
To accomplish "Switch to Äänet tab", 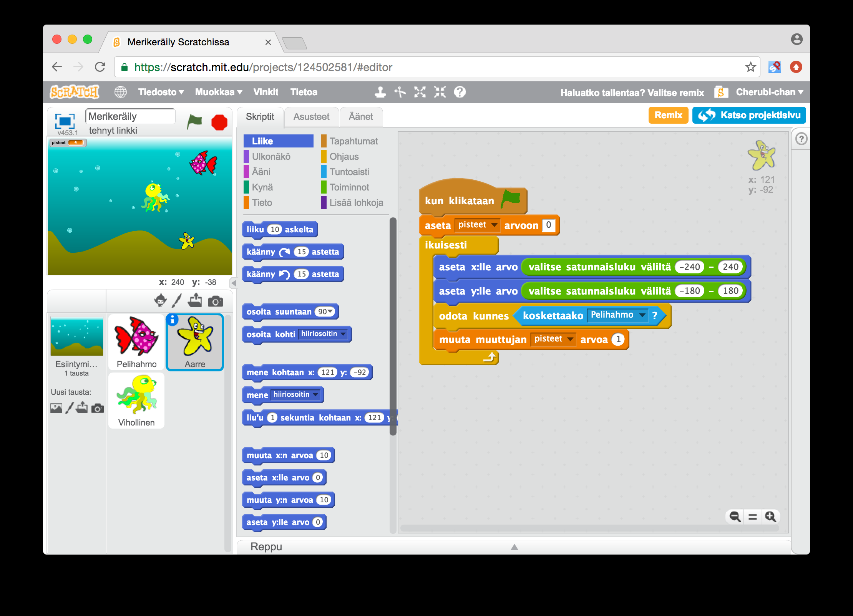I will pyautogui.click(x=361, y=117).
